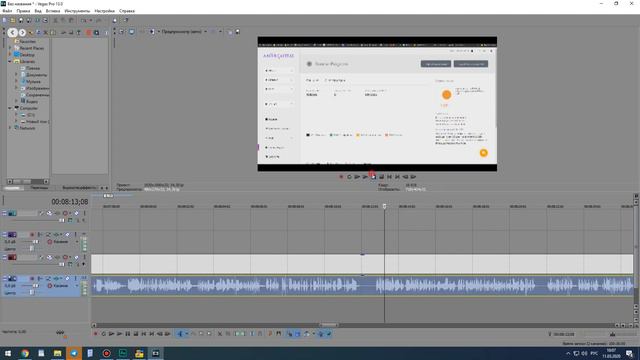
Task: Delete selection with X toolbar icon
Action: tap(220, 334)
